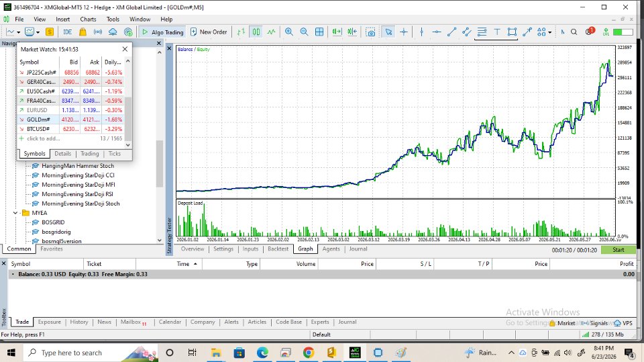Click the New Order button
The image size is (644, 362).
point(209,32)
